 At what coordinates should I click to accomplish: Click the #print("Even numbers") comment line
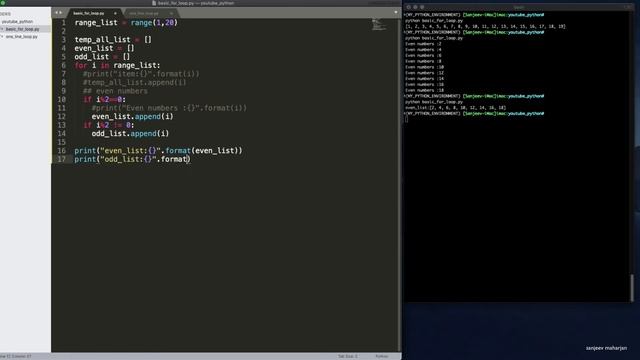click(x=169, y=108)
